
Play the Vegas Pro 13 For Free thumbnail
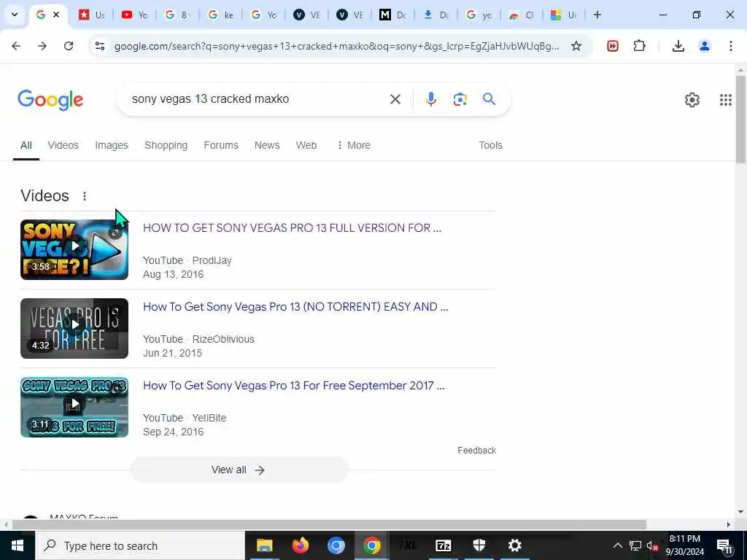(x=74, y=328)
